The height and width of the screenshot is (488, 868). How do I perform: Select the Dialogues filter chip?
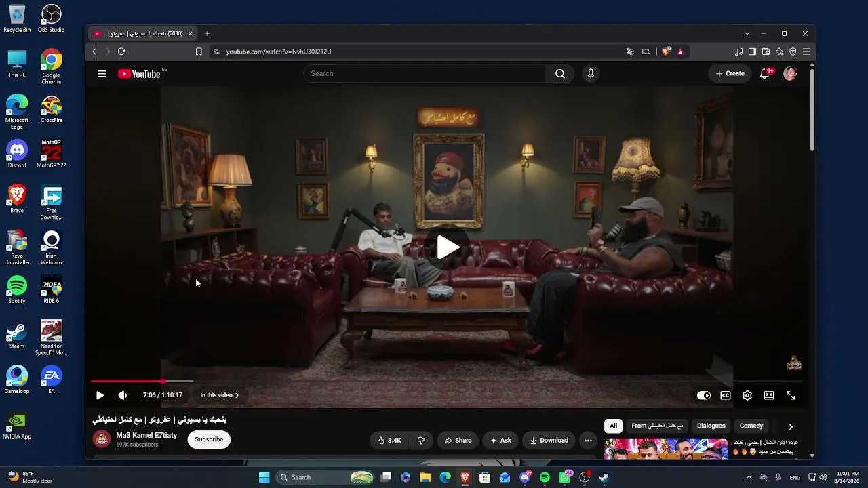pos(711,426)
